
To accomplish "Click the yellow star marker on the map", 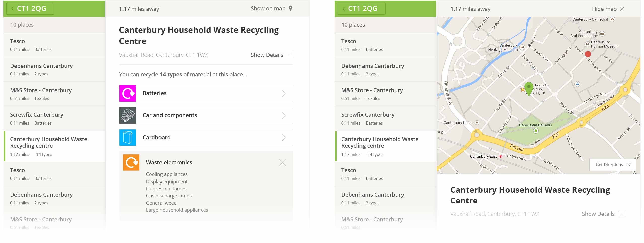I will (x=522, y=89).
